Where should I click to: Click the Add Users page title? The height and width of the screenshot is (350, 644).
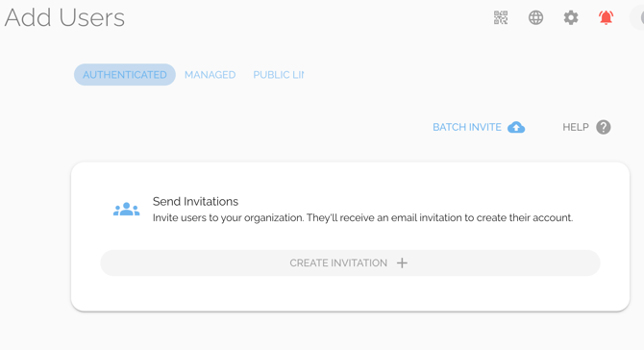[x=64, y=17]
